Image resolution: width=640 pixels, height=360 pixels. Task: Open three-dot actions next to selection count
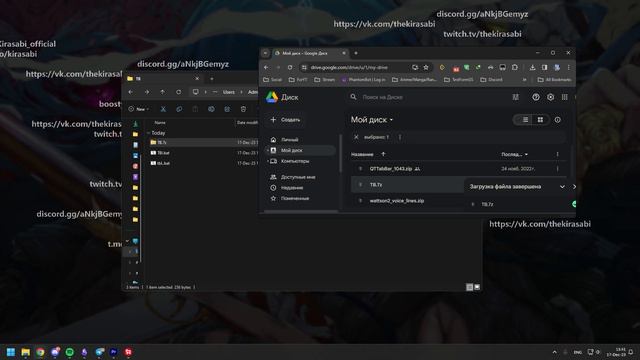(400, 137)
